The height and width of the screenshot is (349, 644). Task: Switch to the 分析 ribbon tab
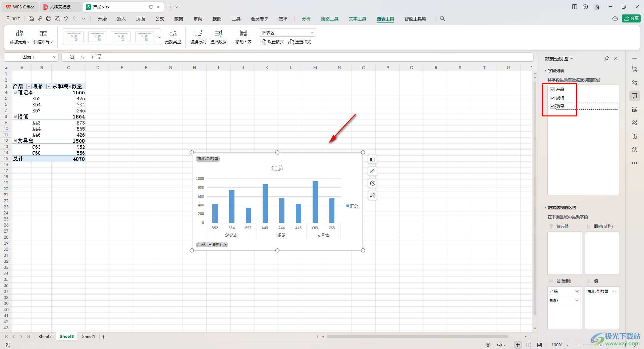(x=306, y=19)
